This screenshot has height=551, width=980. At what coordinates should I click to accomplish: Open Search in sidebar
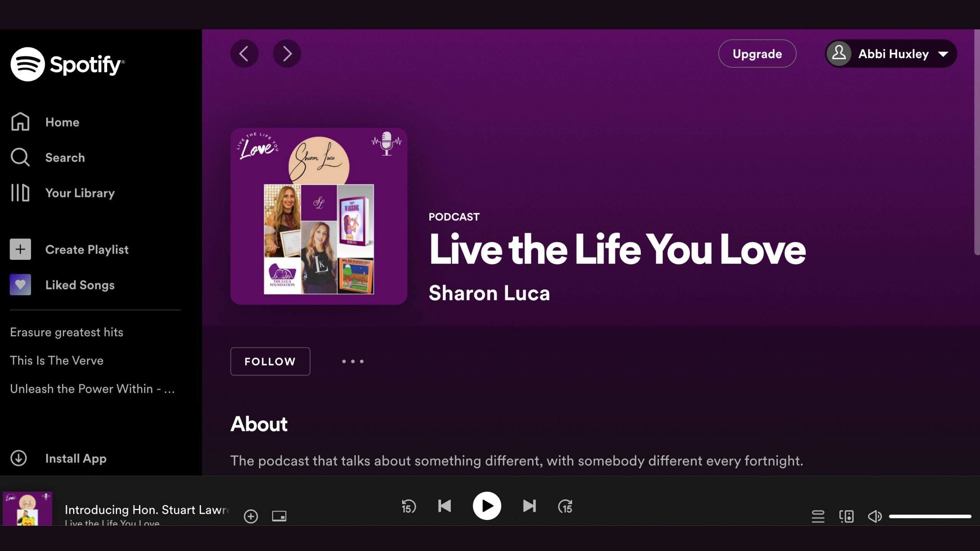click(65, 157)
